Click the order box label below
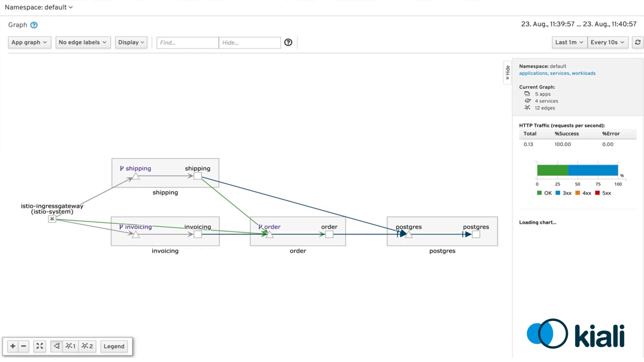Image resolution: width=644 pixels, height=362 pixels. [x=298, y=251]
